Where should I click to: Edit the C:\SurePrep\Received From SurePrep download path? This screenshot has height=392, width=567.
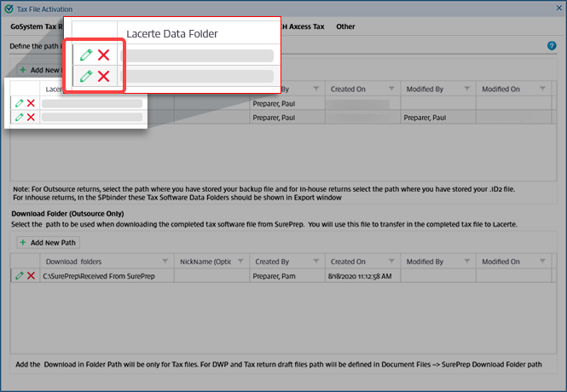(20, 275)
